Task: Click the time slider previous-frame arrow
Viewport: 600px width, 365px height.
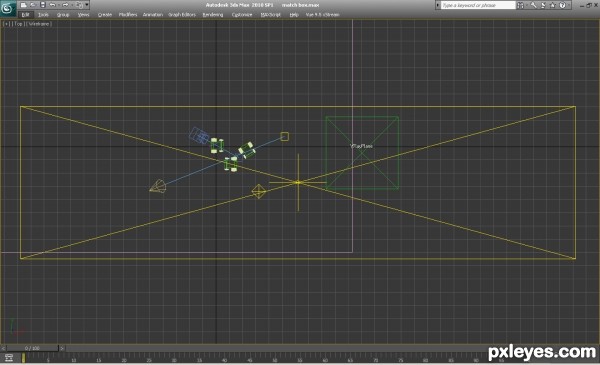Action: click(3, 348)
